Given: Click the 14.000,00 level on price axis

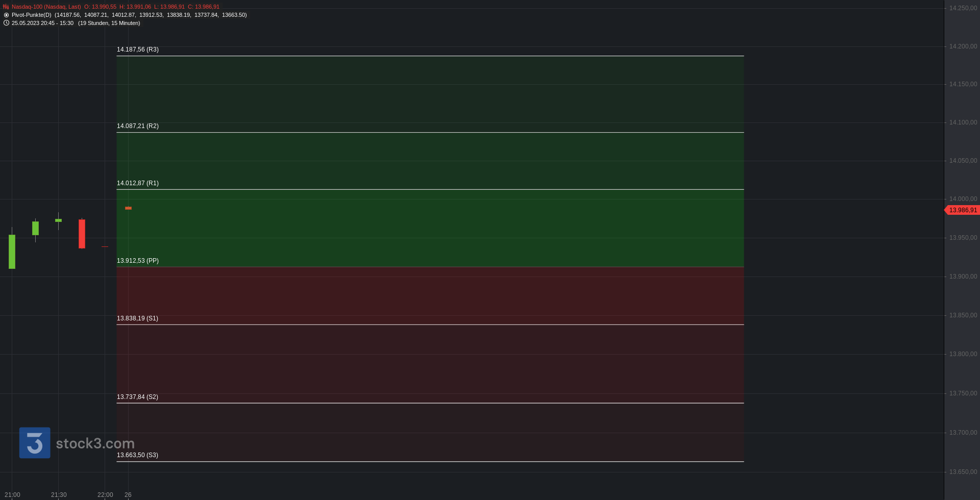Looking at the screenshot, I should [x=963, y=199].
